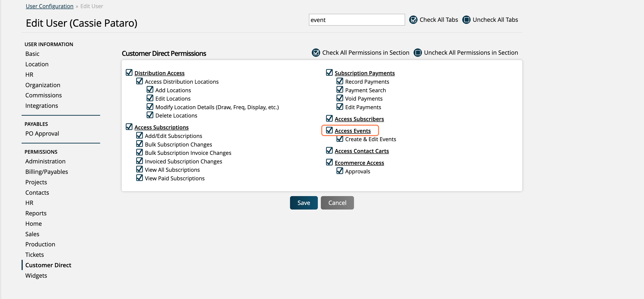Click the permission search field containing event
The width and height of the screenshot is (644, 299).
(357, 20)
